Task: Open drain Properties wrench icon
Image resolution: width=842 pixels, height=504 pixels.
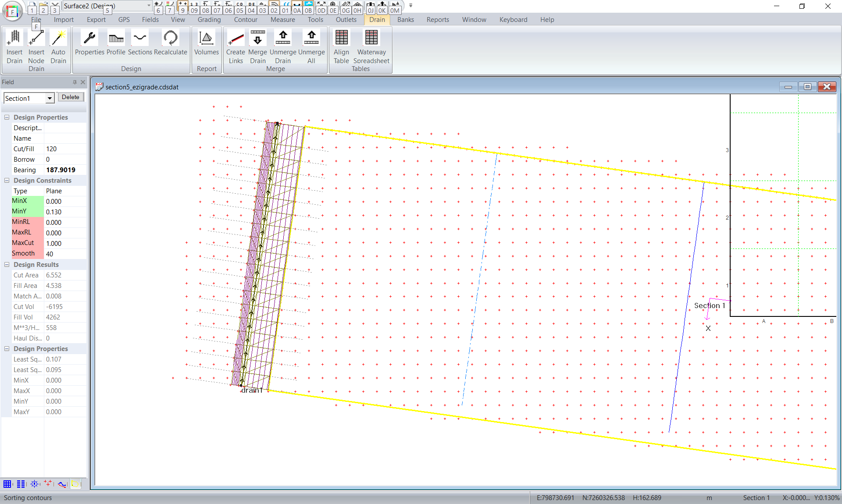Action: pyautogui.click(x=89, y=39)
